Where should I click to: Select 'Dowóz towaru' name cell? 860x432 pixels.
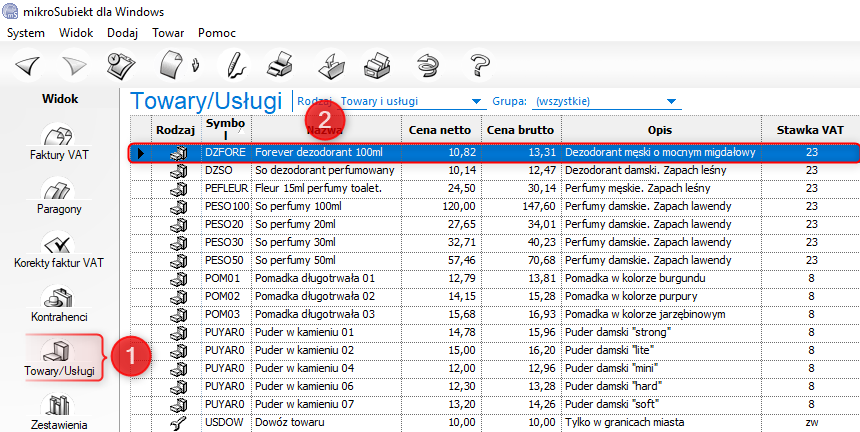coord(326,423)
